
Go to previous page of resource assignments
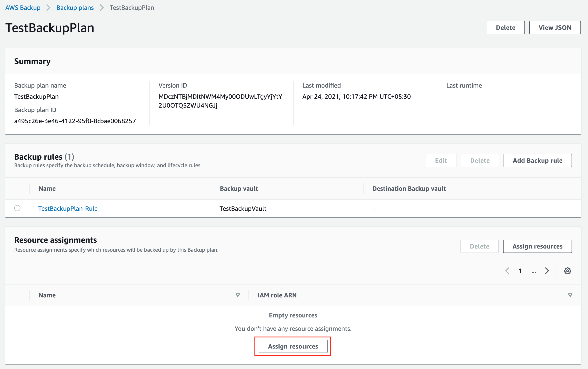(x=507, y=271)
